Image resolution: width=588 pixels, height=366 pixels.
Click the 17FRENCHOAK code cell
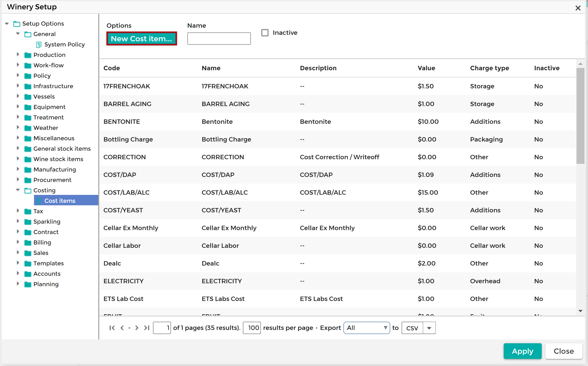(127, 86)
